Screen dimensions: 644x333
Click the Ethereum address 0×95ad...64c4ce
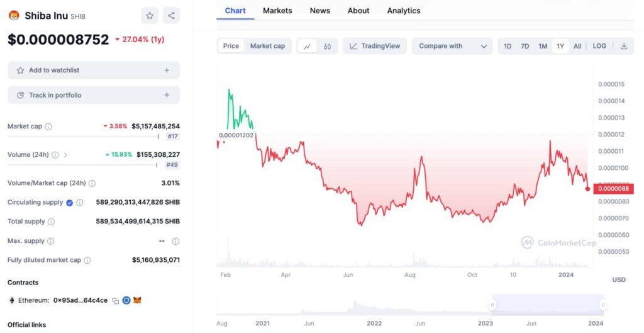(80, 300)
